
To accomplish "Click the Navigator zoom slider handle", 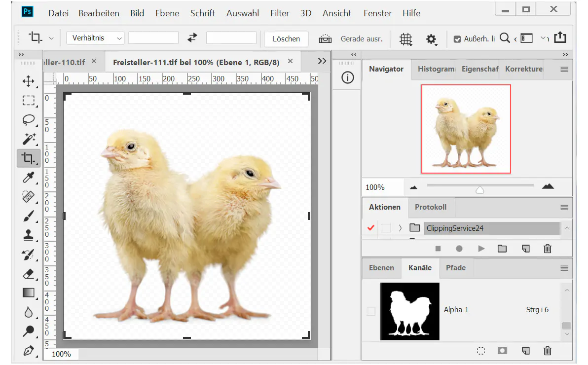I will click(479, 189).
